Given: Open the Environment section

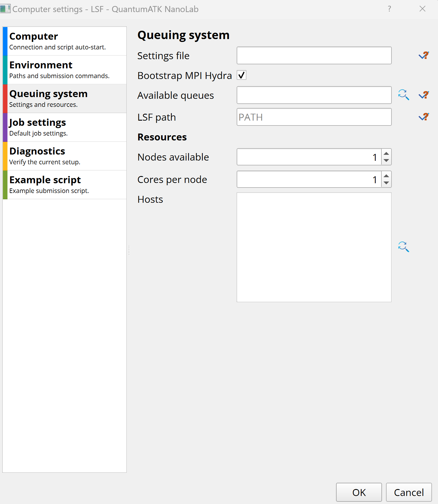Looking at the screenshot, I should pyautogui.click(x=65, y=70).
